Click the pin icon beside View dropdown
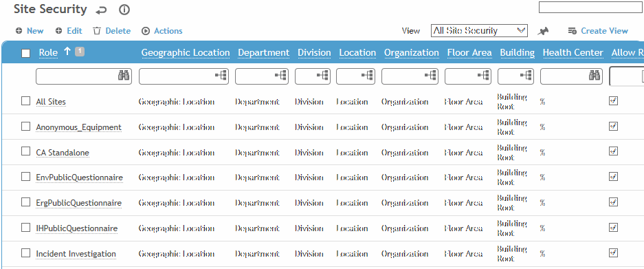The height and width of the screenshot is (269, 644). click(x=543, y=31)
